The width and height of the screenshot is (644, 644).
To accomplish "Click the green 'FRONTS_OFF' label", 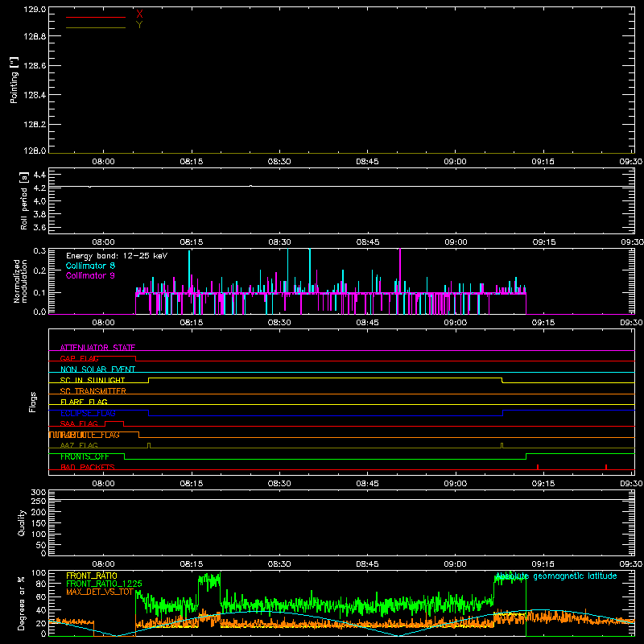I will click(x=85, y=456).
